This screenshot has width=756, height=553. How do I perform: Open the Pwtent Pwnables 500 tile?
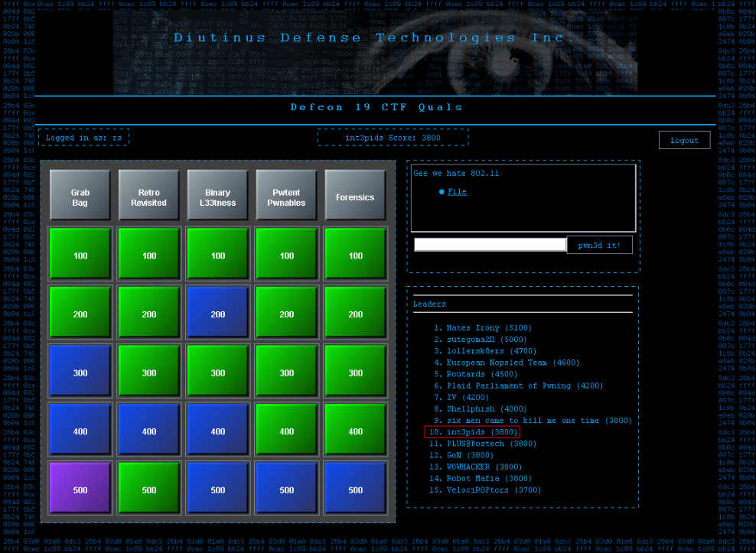pos(287,488)
